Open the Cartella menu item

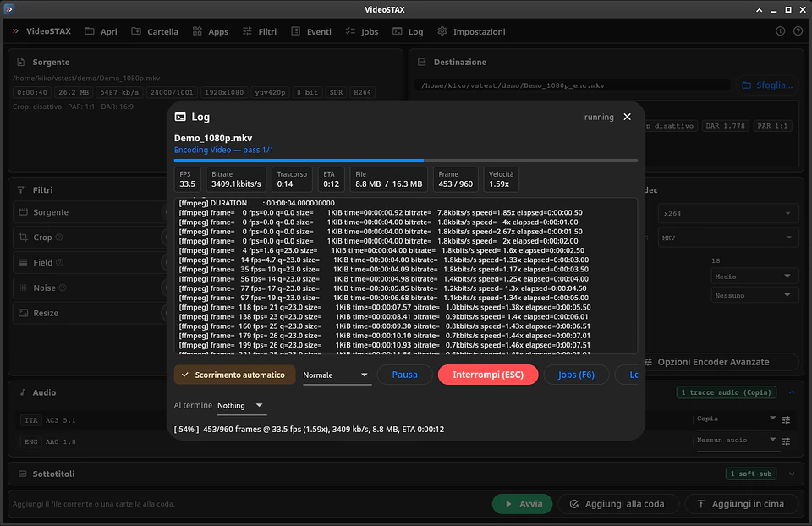coord(154,31)
